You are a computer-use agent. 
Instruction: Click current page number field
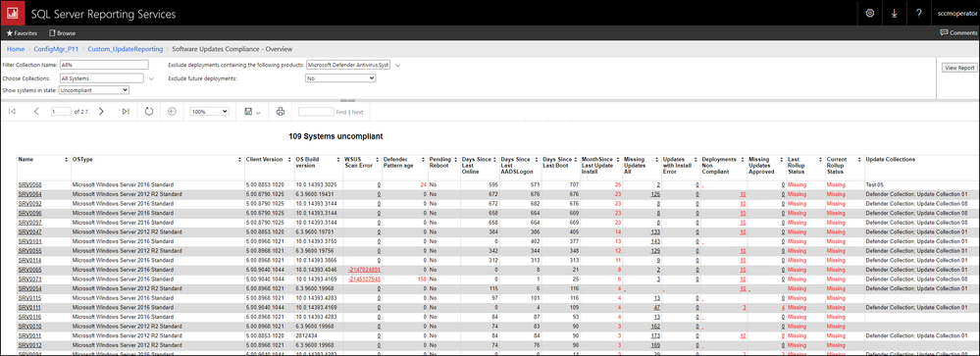61,111
